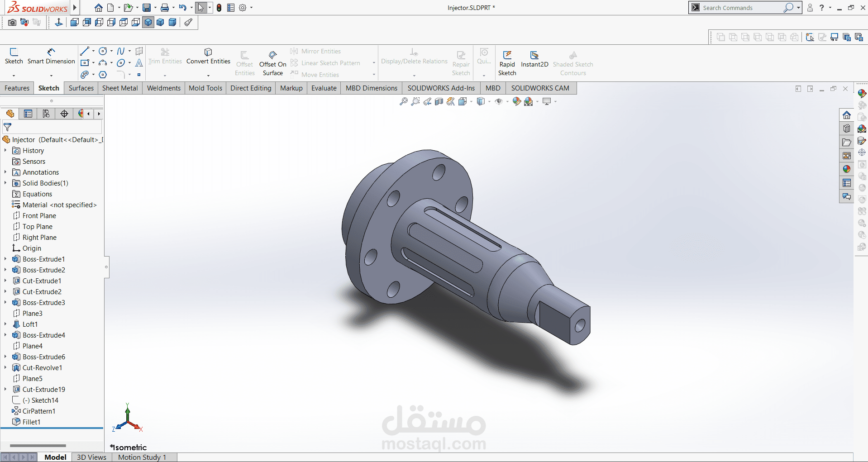Open the Appearances task pane icon
The height and width of the screenshot is (462, 868).
click(x=847, y=169)
